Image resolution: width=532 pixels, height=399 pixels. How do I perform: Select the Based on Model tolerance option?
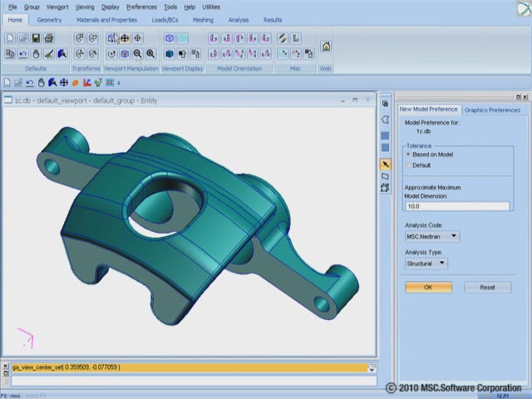(x=408, y=155)
